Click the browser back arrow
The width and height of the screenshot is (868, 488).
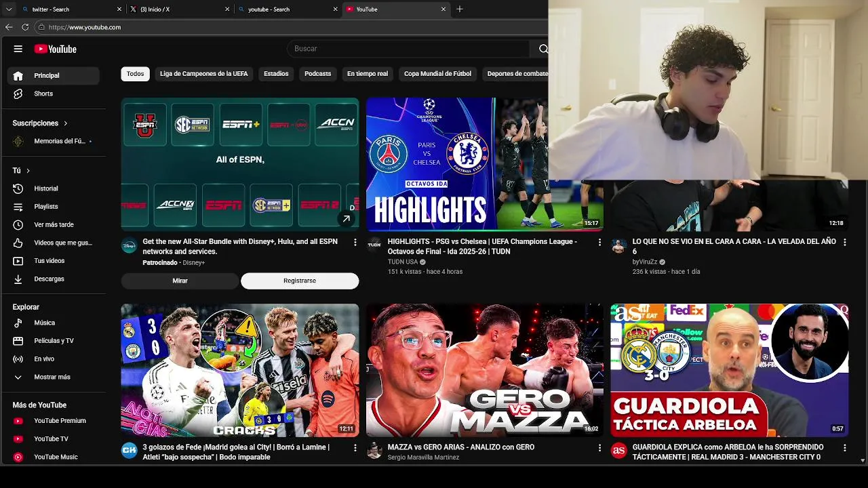[9, 27]
